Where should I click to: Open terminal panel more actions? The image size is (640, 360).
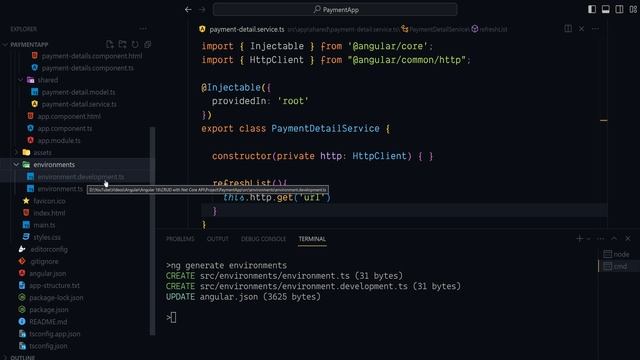pyautogui.click(x=600, y=238)
